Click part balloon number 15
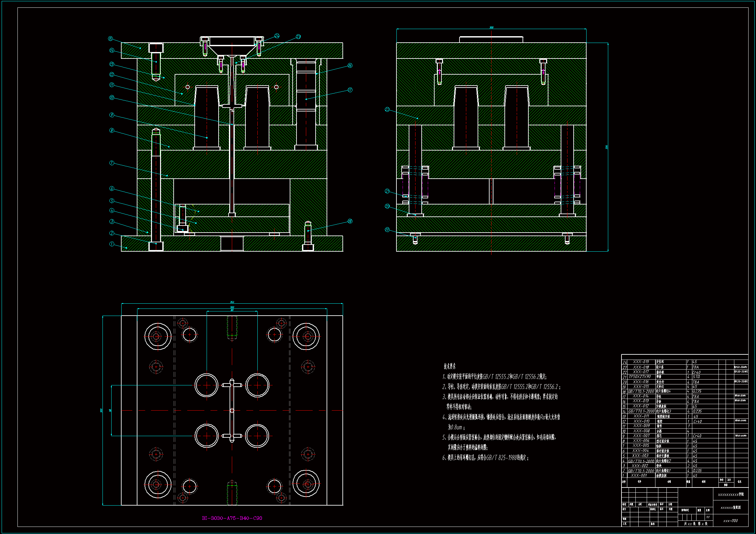This screenshot has width=756, height=534. pos(111,39)
